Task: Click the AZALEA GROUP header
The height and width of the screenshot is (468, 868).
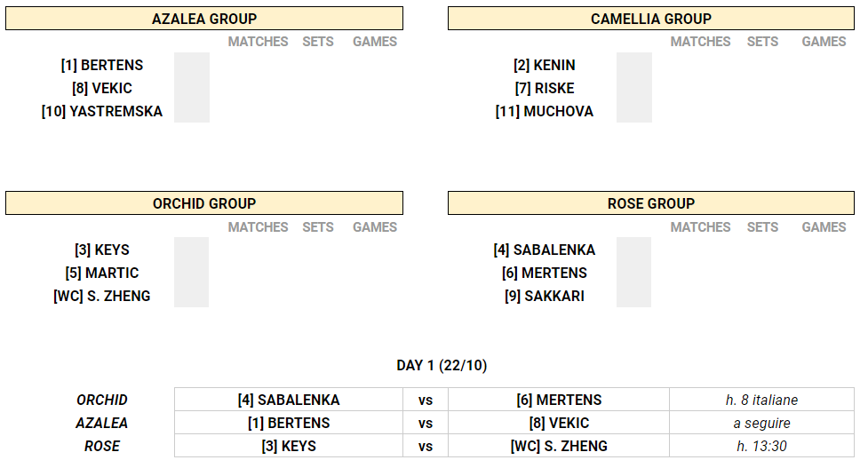Action: [x=204, y=19]
